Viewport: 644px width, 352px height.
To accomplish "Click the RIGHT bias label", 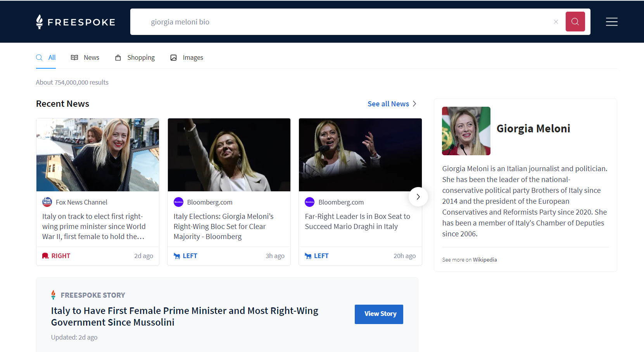I will click(x=61, y=256).
